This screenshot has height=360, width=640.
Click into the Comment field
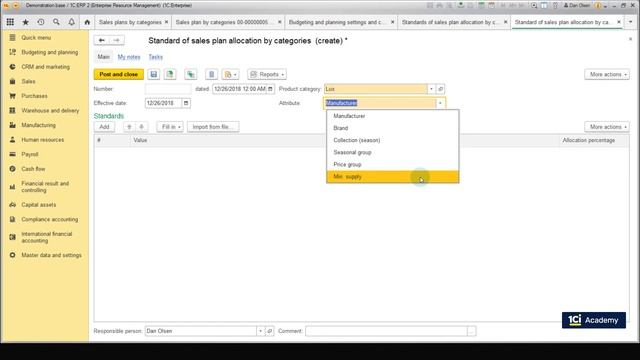click(386, 331)
